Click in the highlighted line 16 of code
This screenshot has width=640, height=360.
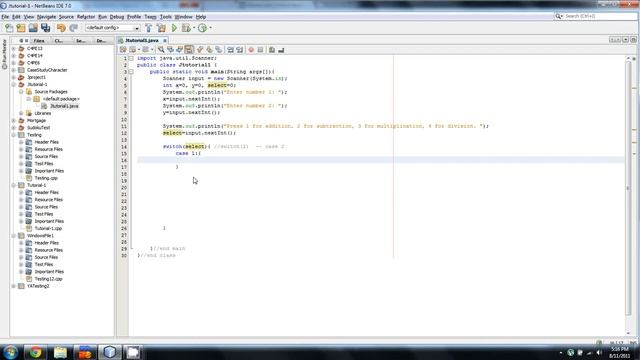click(x=380, y=160)
